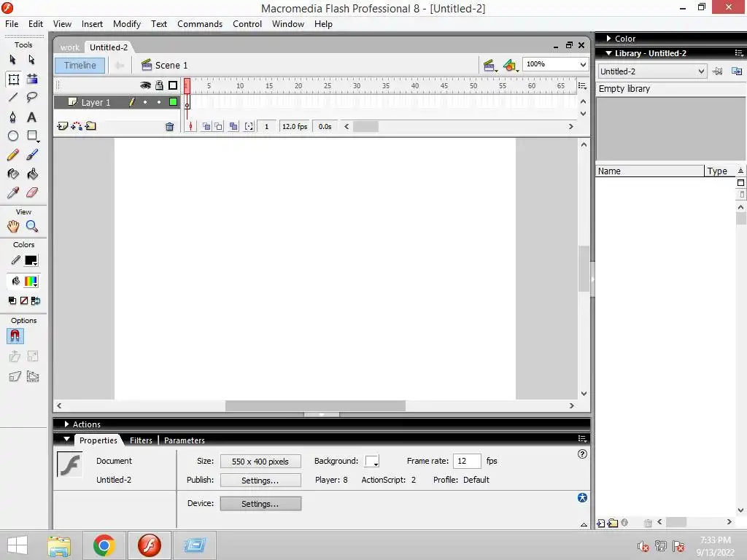Open the Commands menu
Screen dimensions: 747x560
[x=200, y=24]
